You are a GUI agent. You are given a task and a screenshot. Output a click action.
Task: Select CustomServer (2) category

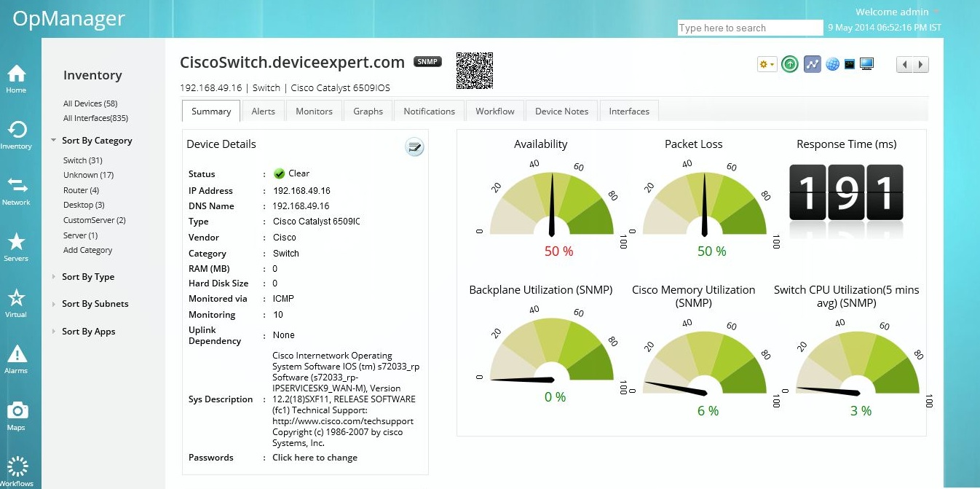(95, 220)
